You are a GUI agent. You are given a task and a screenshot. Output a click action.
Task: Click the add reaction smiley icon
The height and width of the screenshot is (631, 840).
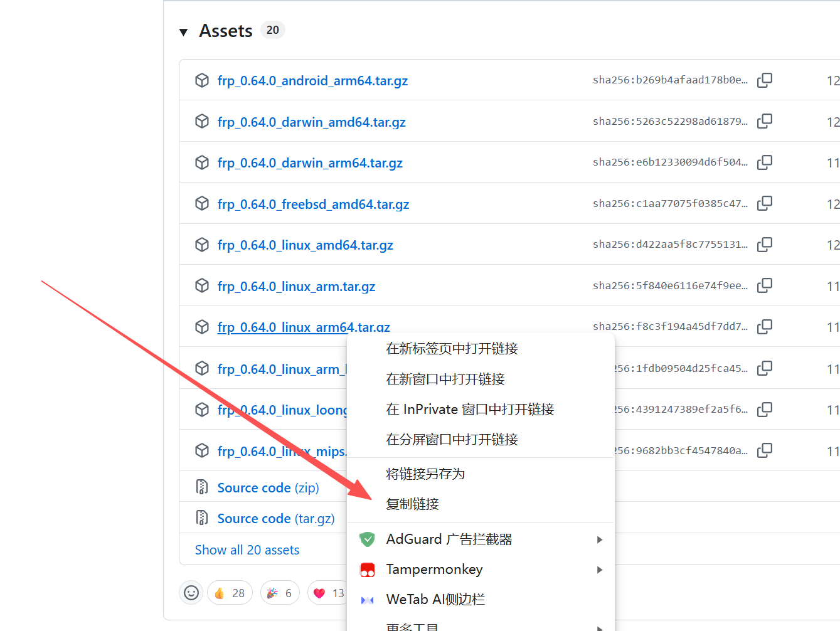191,593
